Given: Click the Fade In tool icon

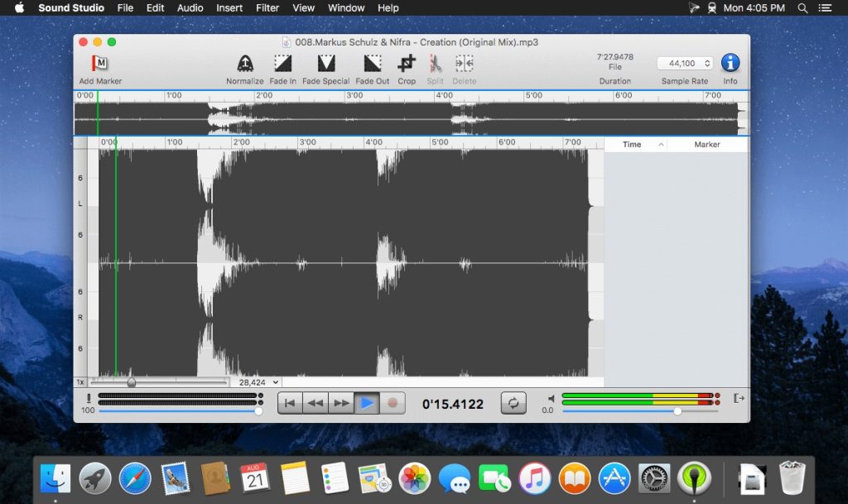Looking at the screenshot, I should coord(282,64).
